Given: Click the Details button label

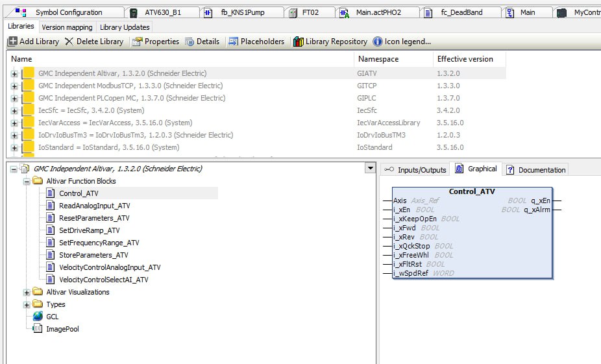Looking at the screenshot, I should click(x=208, y=42).
